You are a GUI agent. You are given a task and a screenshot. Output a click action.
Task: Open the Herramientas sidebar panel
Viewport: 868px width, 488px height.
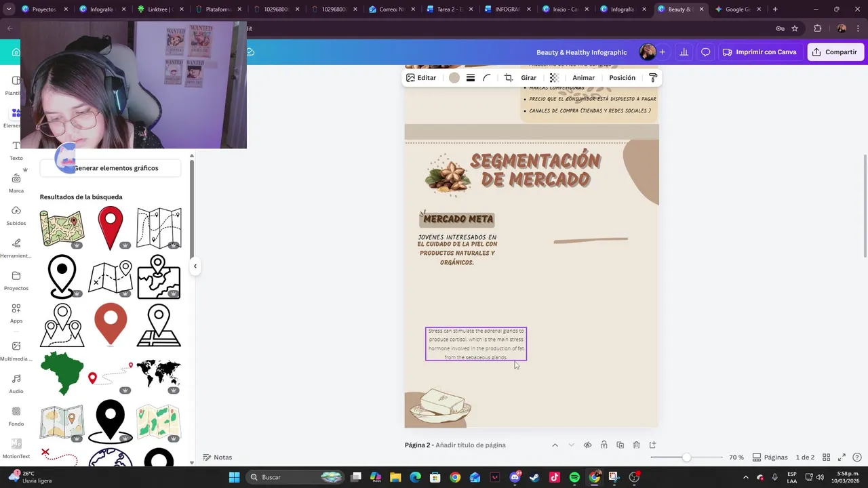pyautogui.click(x=16, y=248)
